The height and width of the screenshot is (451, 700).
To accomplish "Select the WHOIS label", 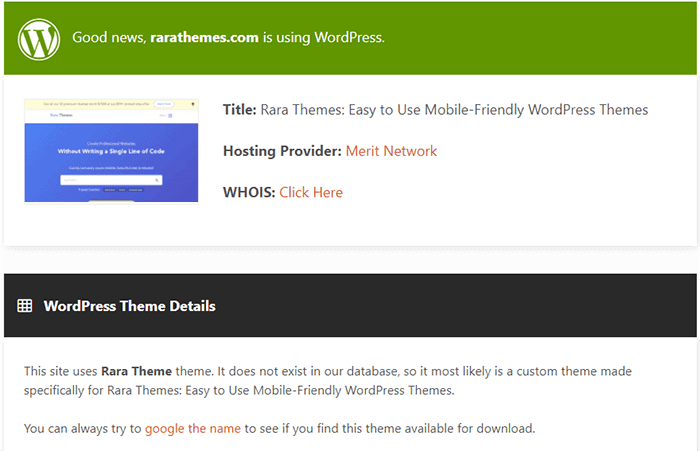I will pyautogui.click(x=249, y=192).
